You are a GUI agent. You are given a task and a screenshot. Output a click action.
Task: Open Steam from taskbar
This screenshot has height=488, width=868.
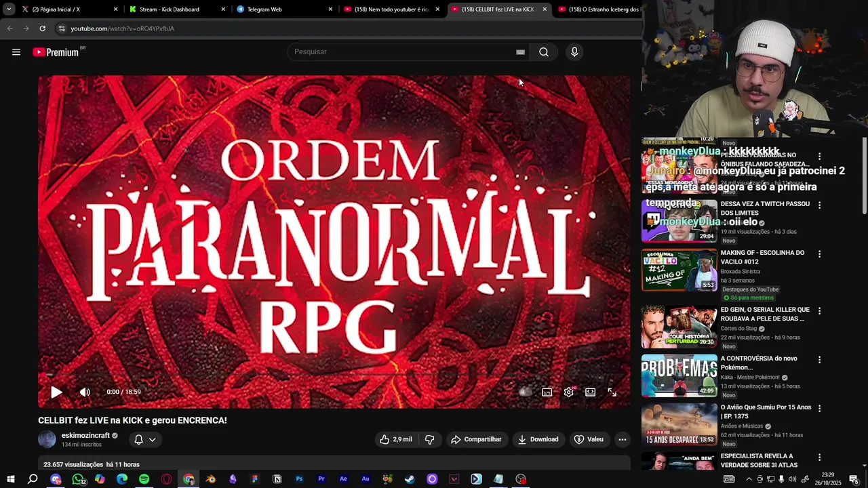point(410,479)
